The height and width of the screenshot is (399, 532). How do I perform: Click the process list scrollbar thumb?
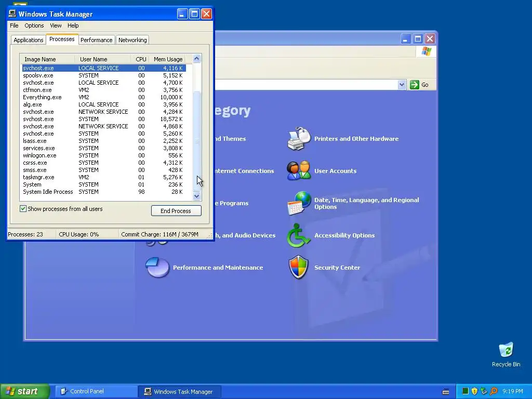click(x=196, y=141)
